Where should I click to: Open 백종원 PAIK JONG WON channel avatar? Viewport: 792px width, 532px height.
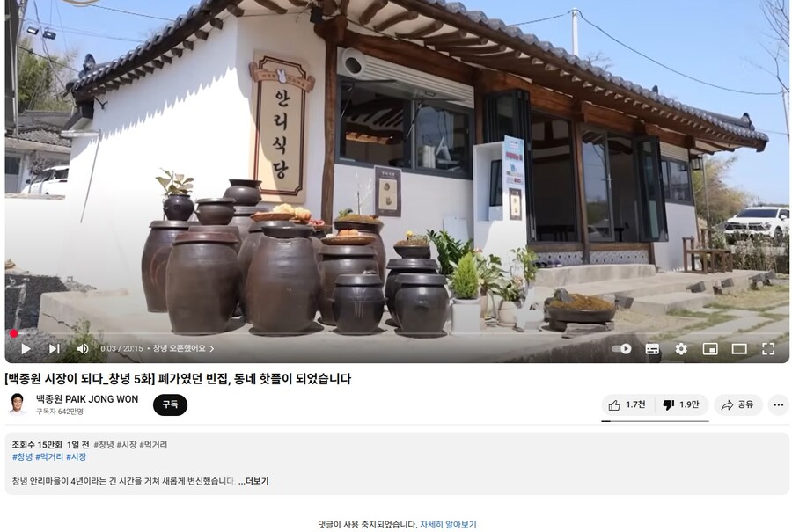(x=18, y=404)
